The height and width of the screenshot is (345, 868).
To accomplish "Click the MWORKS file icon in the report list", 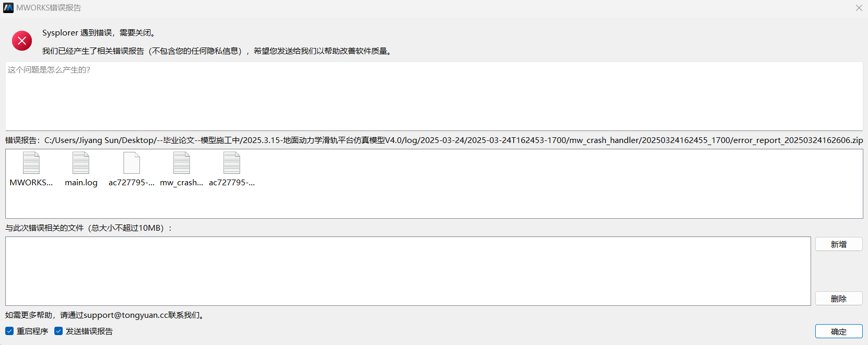I will [31, 163].
